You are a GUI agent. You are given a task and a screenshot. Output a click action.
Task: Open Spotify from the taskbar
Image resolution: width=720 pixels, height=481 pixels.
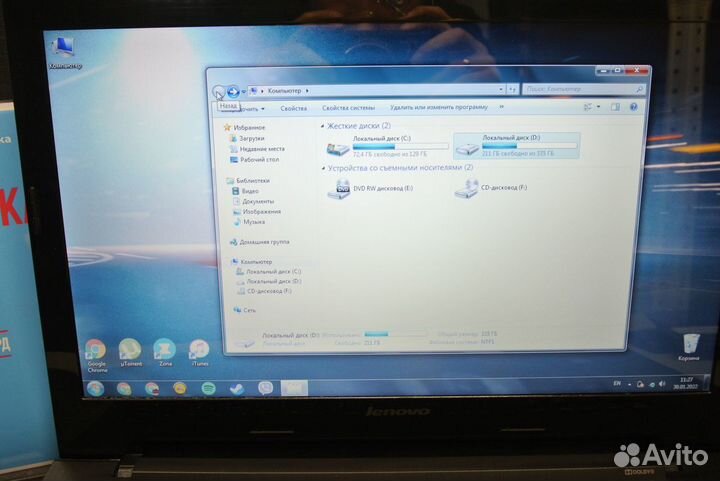(x=208, y=389)
